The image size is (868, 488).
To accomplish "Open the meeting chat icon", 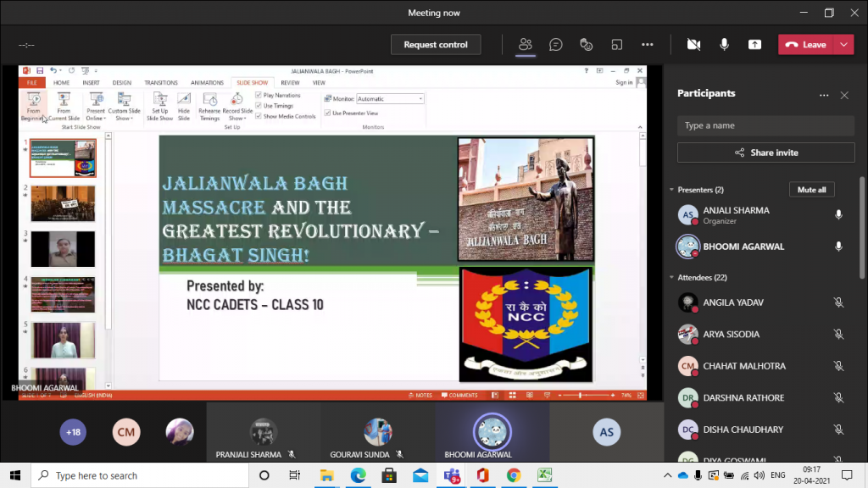I will coord(556,45).
